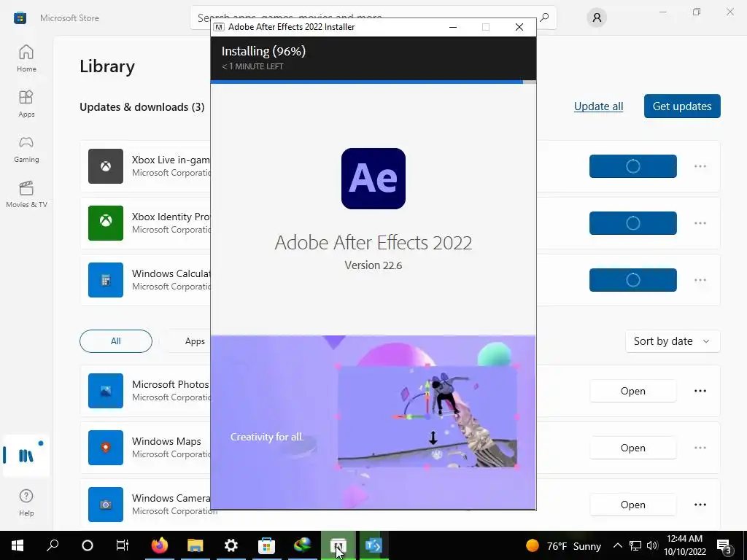The width and height of the screenshot is (747, 560).
Task: Click the 76°F Sunny weather widget
Action: (564, 545)
